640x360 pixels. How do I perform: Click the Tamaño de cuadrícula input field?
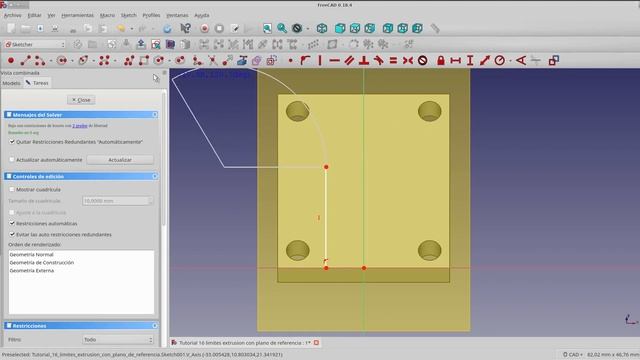118,201
